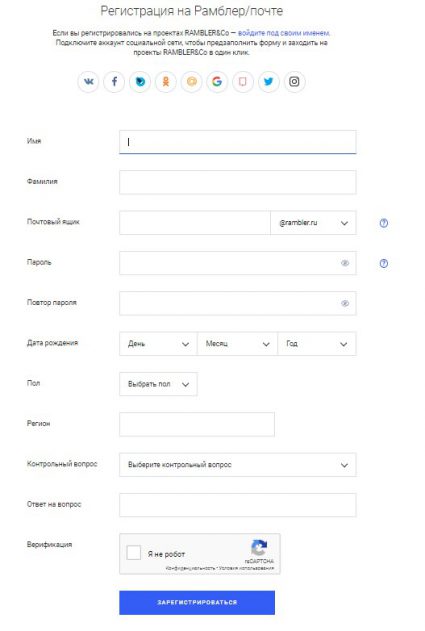Toggle visibility in the Повтор пароля field
Screen dimensions: 425x631
click(x=345, y=303)
